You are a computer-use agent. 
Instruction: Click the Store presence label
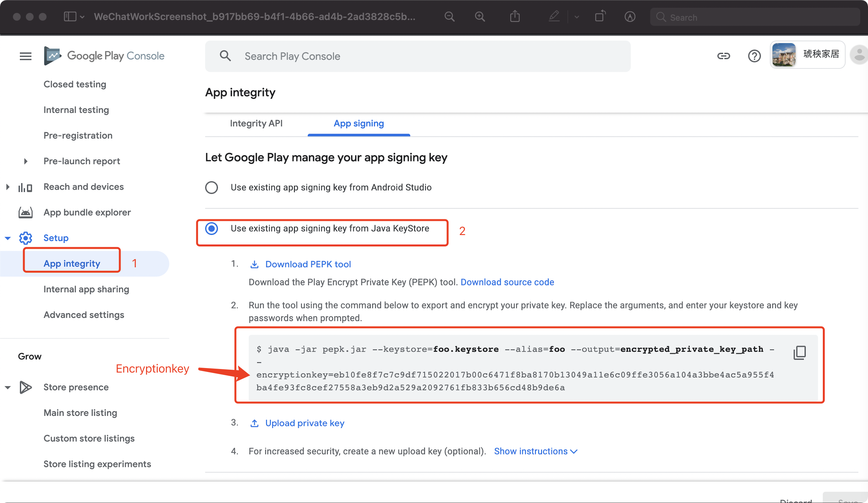tap(76, 387)
